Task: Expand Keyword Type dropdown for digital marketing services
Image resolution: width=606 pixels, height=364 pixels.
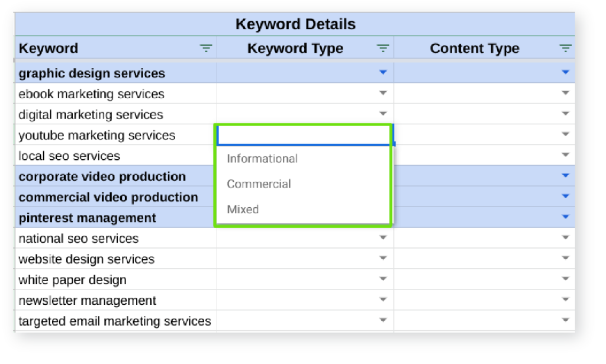Action: (x=383, y=114)
